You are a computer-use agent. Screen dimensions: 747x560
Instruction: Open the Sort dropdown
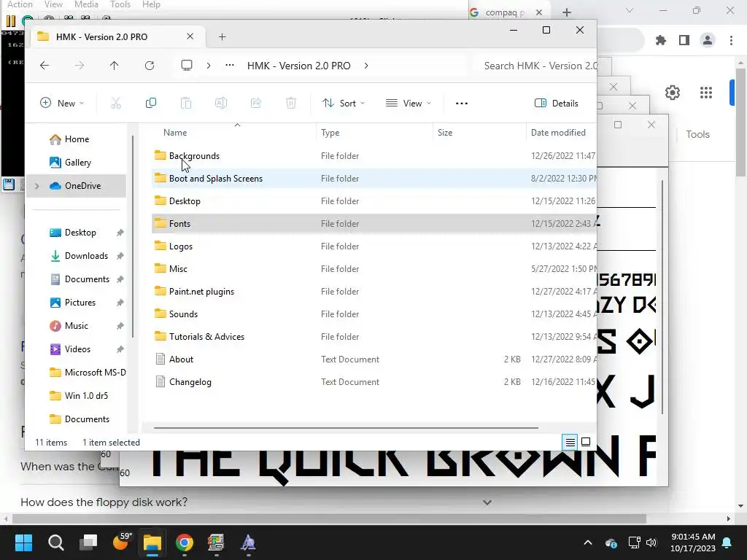coord(344,104)
